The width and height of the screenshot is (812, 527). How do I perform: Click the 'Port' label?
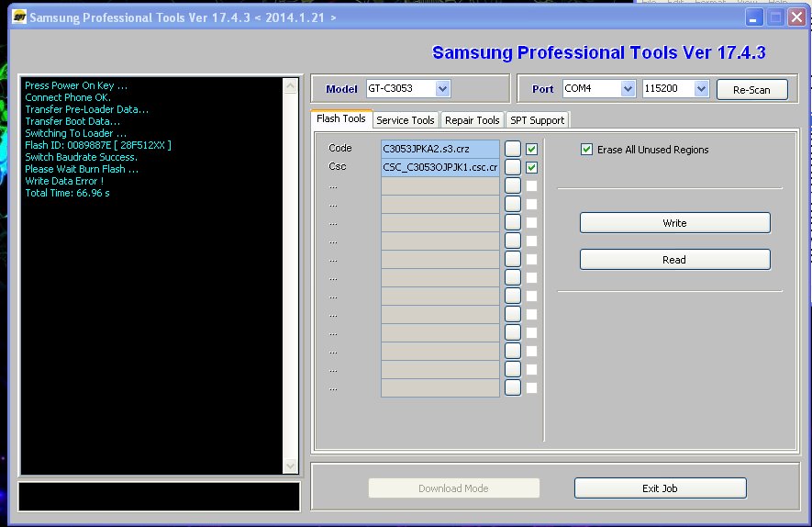(543, 89)
